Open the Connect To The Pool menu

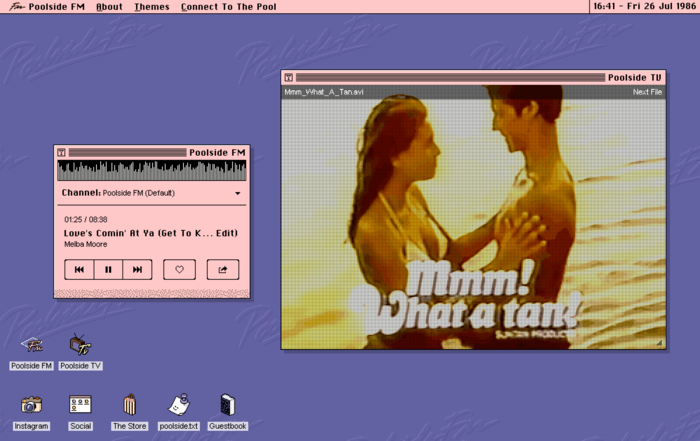point(229,7)
